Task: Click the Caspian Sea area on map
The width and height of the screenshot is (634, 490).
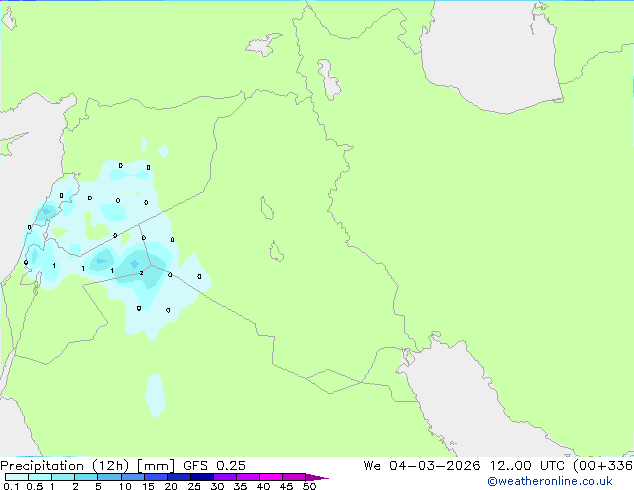Action: coord(489,57)
